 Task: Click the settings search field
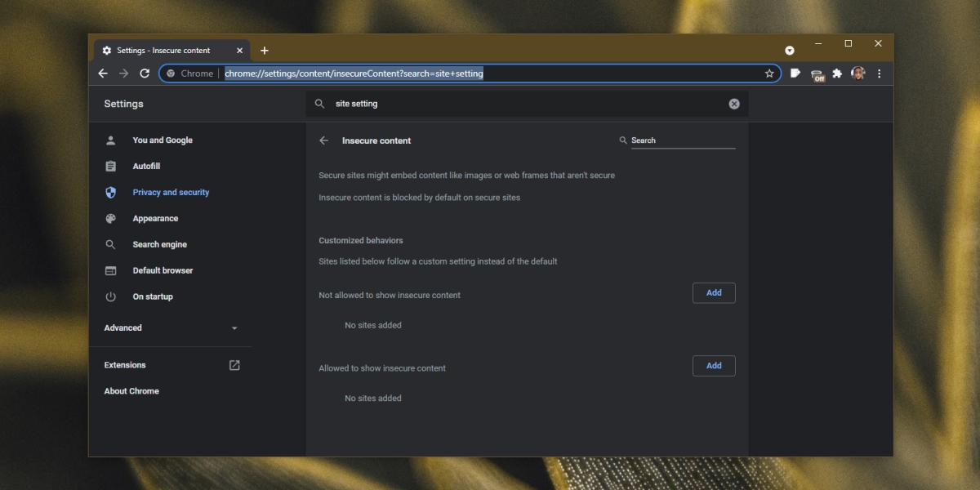(x=527, y=104)
